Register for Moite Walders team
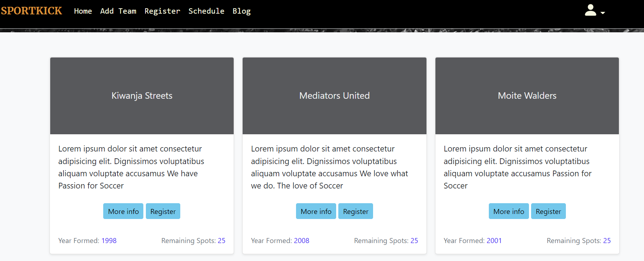 point(548,211)
